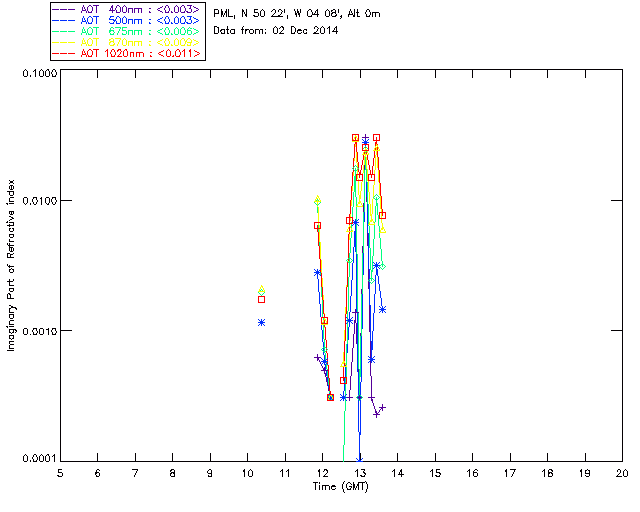640x512 pixels.
Task: Click the purple dashed line beside AOT 400nm
Action: coord(64,9)
